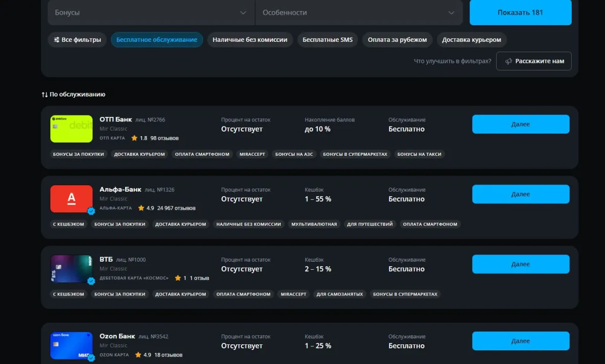This screenshot has height=364, width=605.
Task: Select the Для путешествий tag
Action: pos(370,224)
